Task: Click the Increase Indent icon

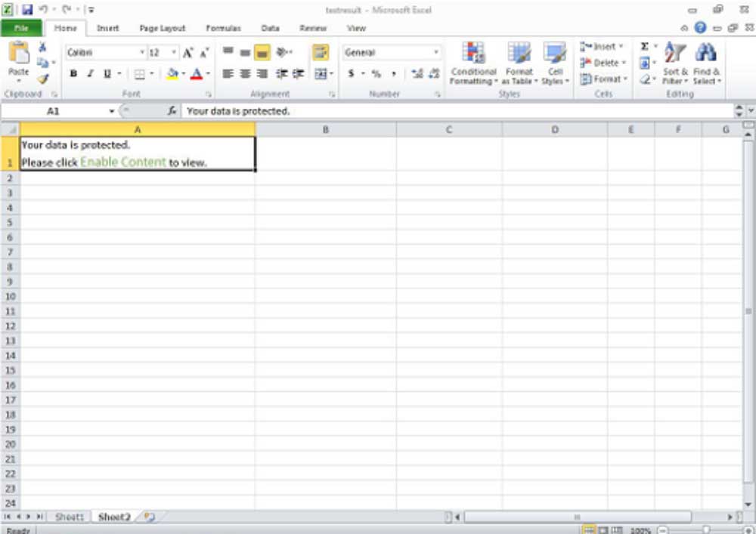Action: click(299, 74)
